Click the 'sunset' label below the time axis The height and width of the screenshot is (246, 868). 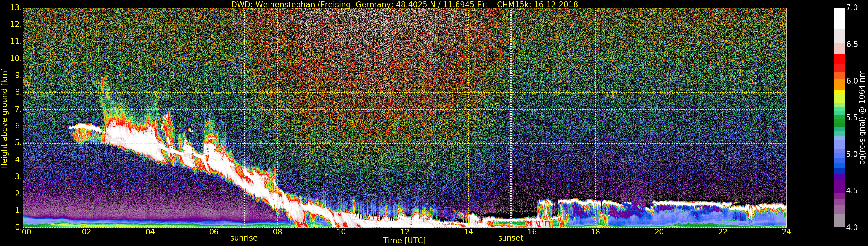click(510, 238)
